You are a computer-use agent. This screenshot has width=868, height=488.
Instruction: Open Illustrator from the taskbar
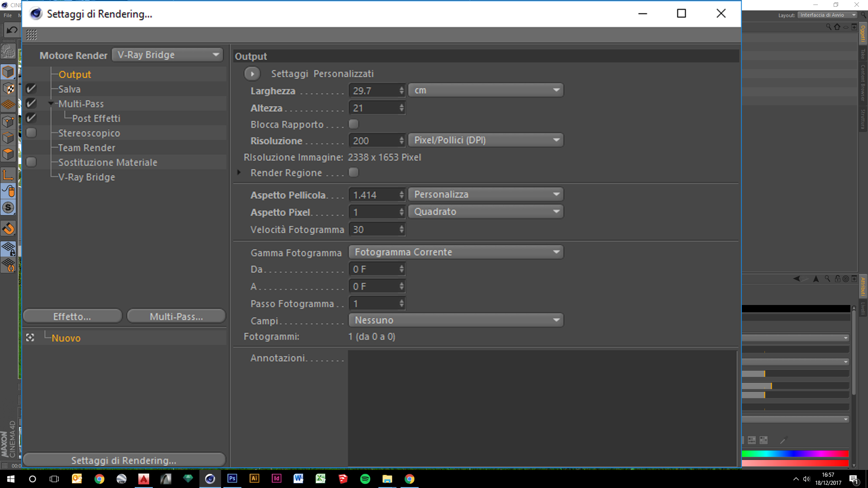click(254, 479)
